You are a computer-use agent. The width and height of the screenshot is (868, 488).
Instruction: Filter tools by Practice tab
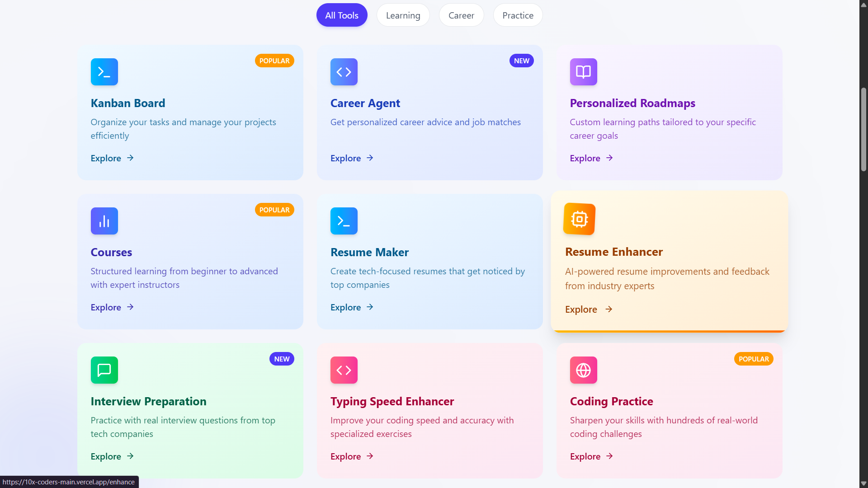(518, 15)
